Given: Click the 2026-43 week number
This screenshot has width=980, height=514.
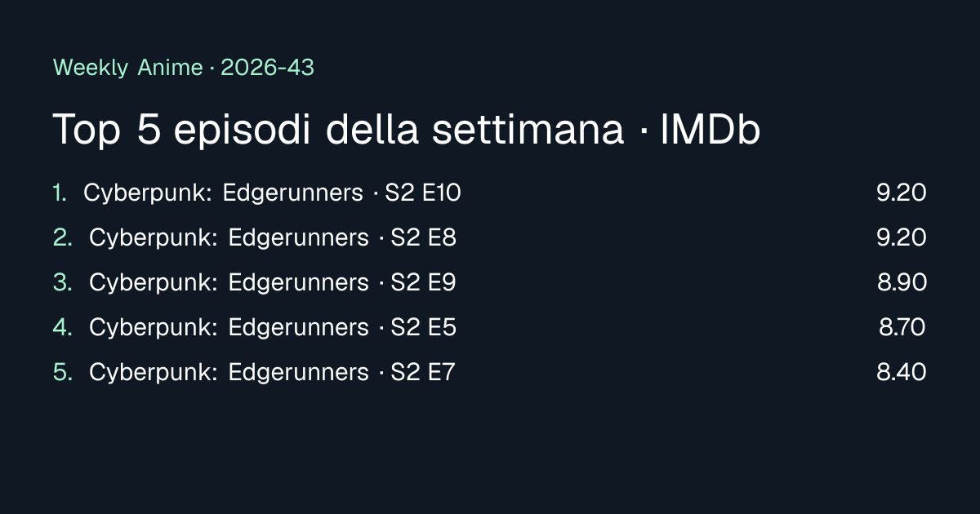Looking at the screenshot, I should [267, 68].
